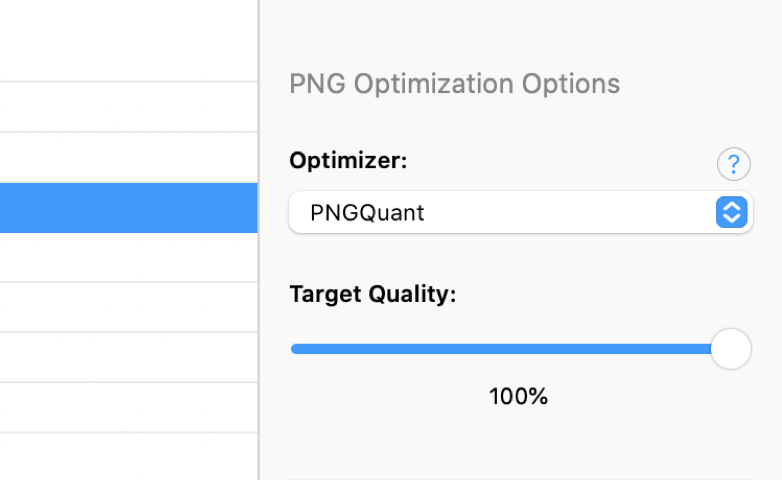Open help with the question mark button
Viewport: 782px width, 480px height.
[734, 164]
